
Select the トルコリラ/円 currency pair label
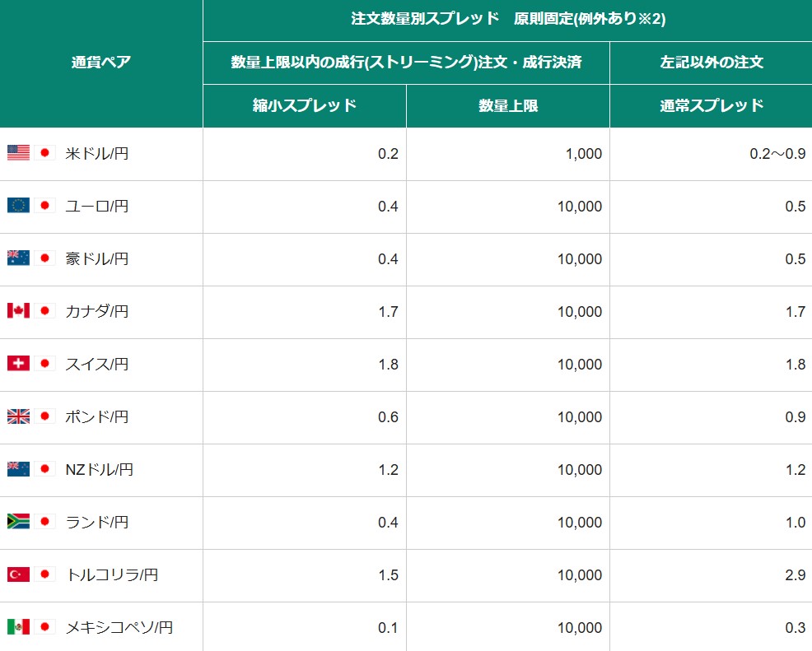point(112,575)
